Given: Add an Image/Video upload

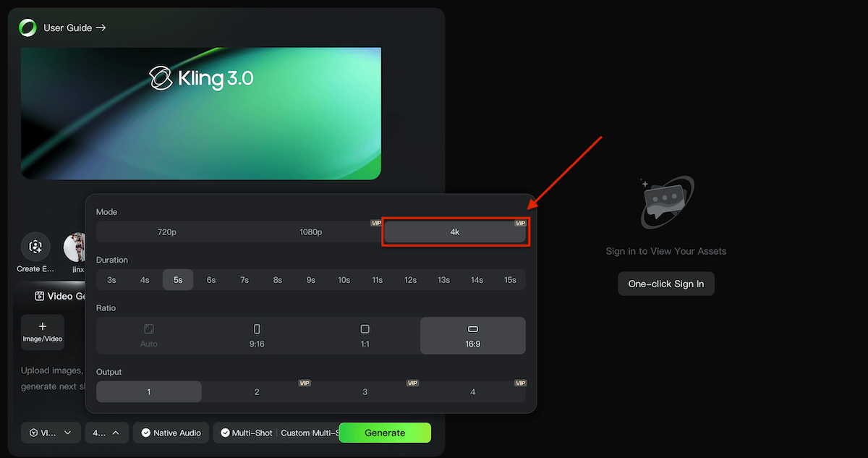Looking at the screenshot, I should click(43, 332).
